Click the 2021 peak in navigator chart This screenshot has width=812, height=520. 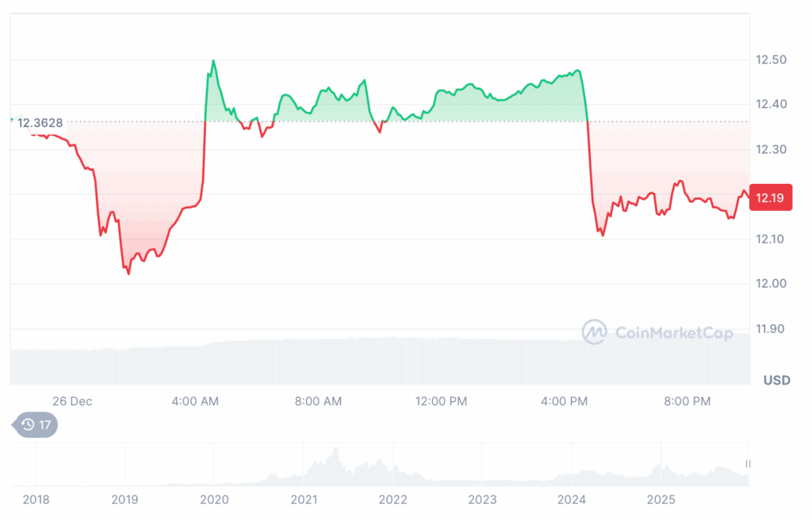(x=335, y=453)
